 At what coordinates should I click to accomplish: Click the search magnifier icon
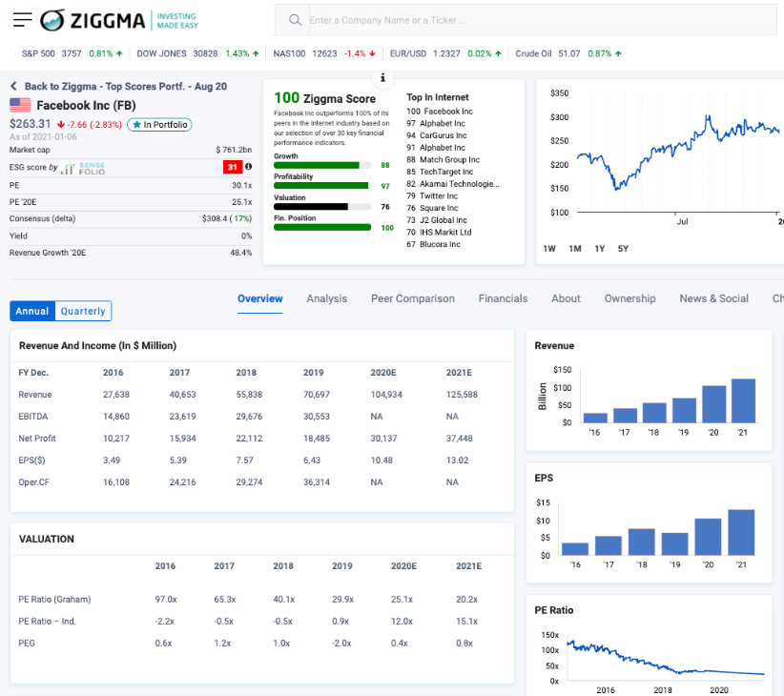(x=295, y=20)
